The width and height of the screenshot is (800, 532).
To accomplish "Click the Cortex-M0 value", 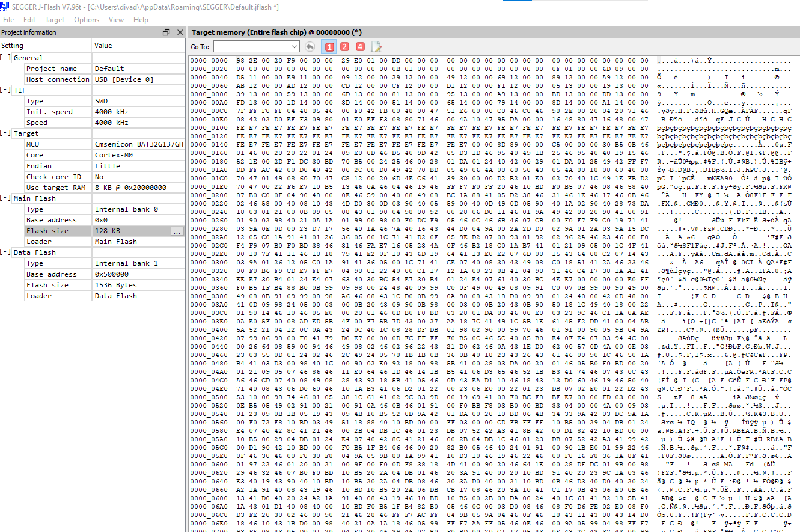I will 114,155.
